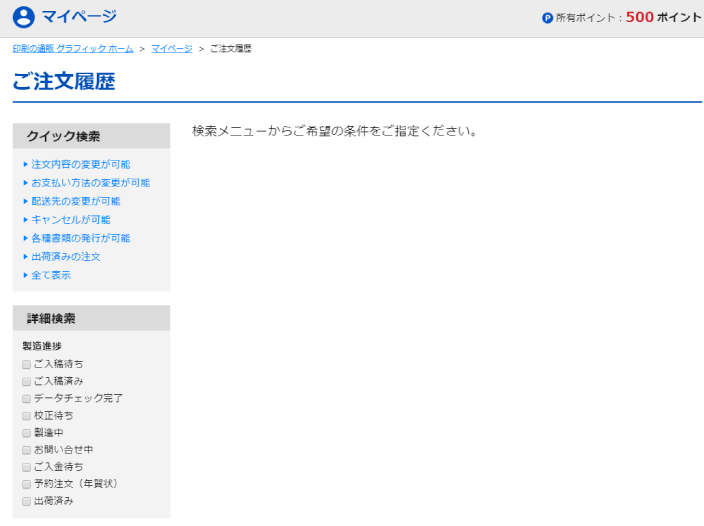Viewport: 704px width, 526px height.
Task: Open 注文内容の変更が可能 quick search
Action: (x=80, y=164)
